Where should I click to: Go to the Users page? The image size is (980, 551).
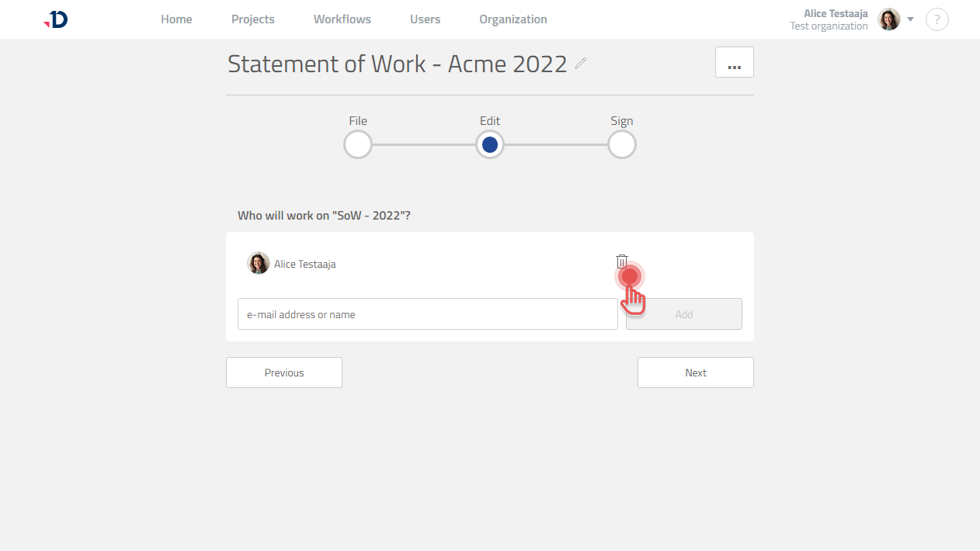pyautogui.click(x=425, y=19)
